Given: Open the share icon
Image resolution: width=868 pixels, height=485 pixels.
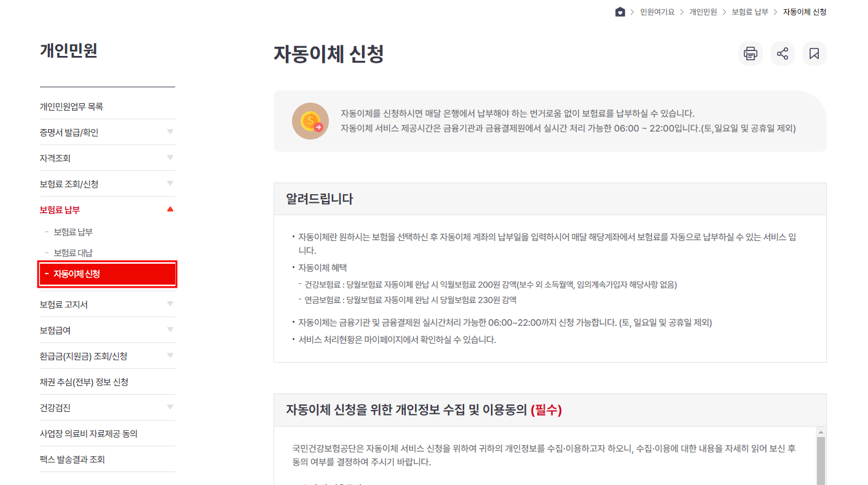Looking at the screenshot, I should (782, 53).
